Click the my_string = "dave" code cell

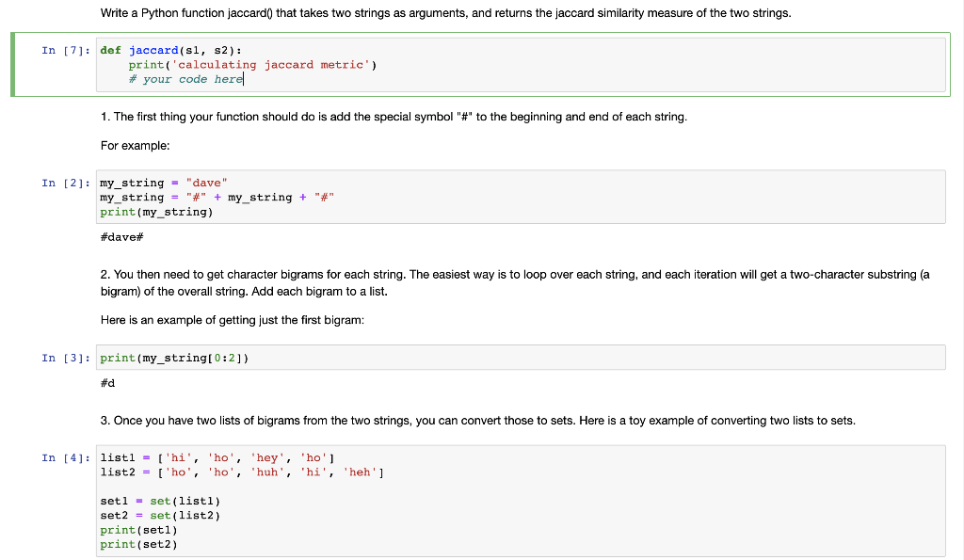pos(521,197)
